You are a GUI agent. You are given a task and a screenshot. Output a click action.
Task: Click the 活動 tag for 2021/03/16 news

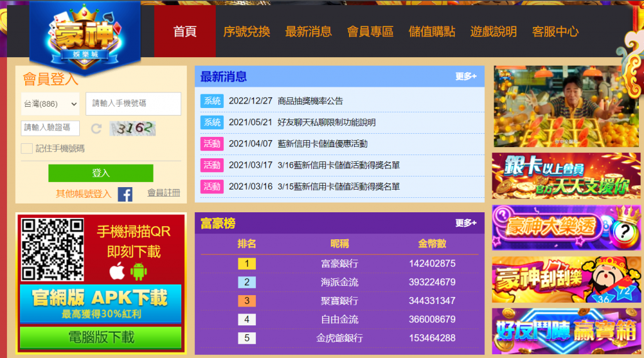[x=212, y=186]
